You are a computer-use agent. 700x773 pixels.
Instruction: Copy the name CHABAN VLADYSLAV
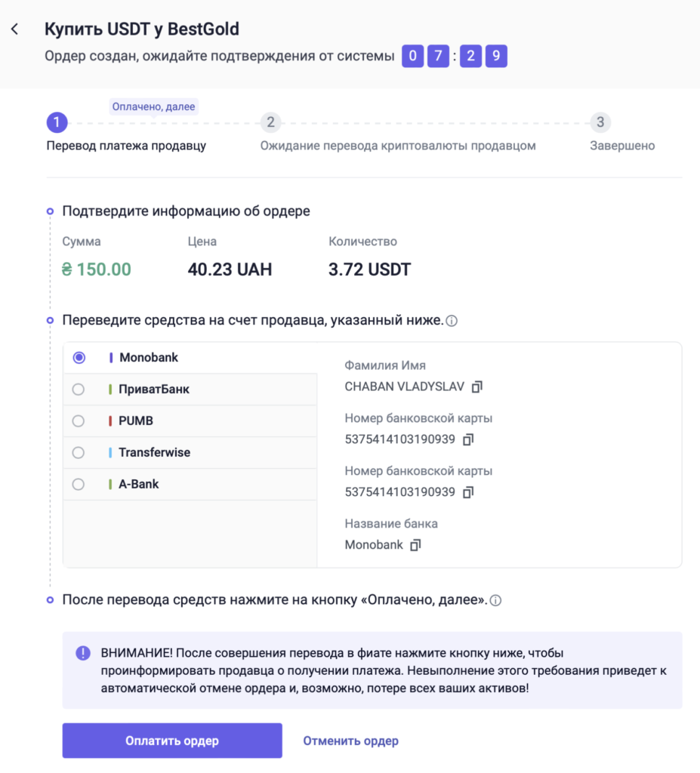pyautogui.click(x=476, y=386)
